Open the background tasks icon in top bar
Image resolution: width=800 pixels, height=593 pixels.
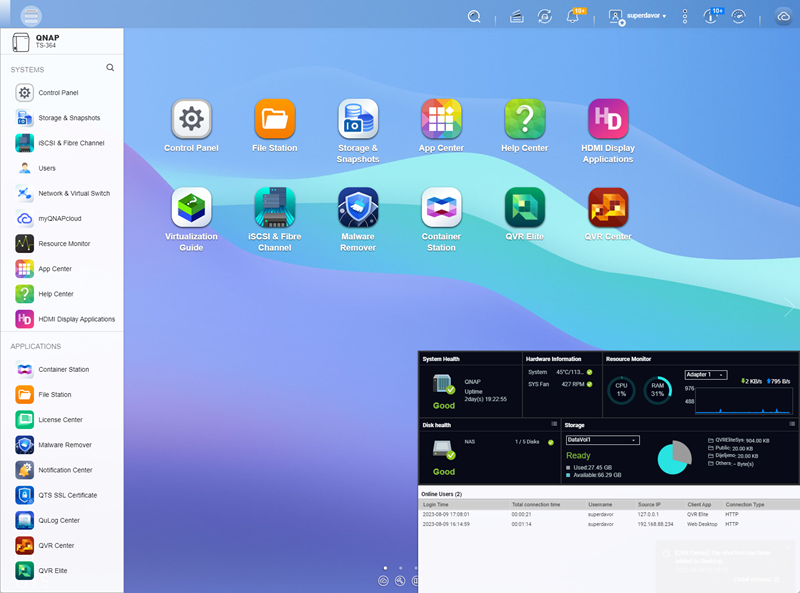click(545, 17)
